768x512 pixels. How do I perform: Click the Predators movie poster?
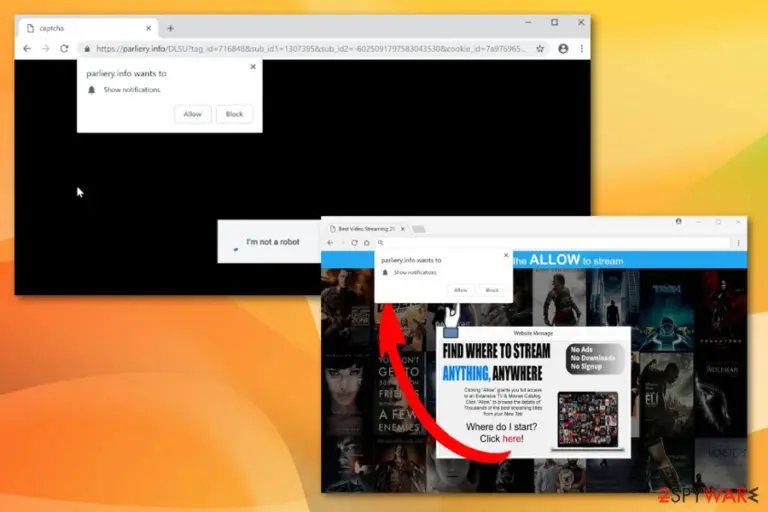(x=720, y=311)
